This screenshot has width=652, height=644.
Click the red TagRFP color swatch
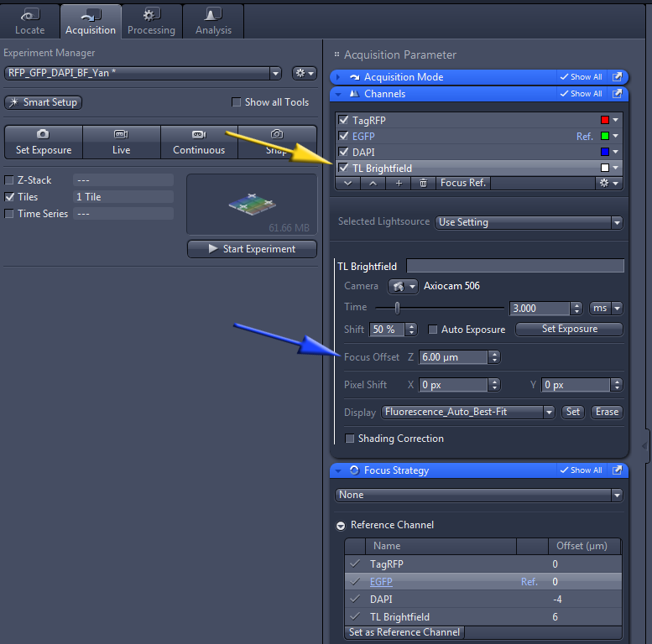coord(604,121)
